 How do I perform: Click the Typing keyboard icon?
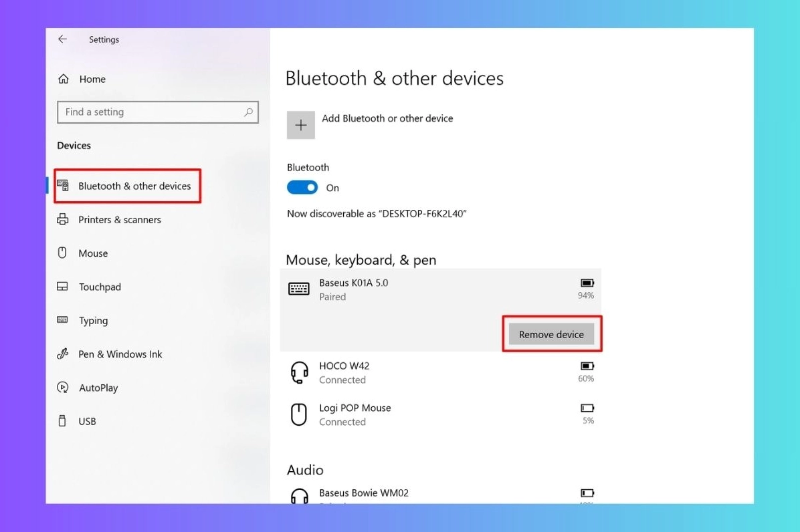pos(63,320)
